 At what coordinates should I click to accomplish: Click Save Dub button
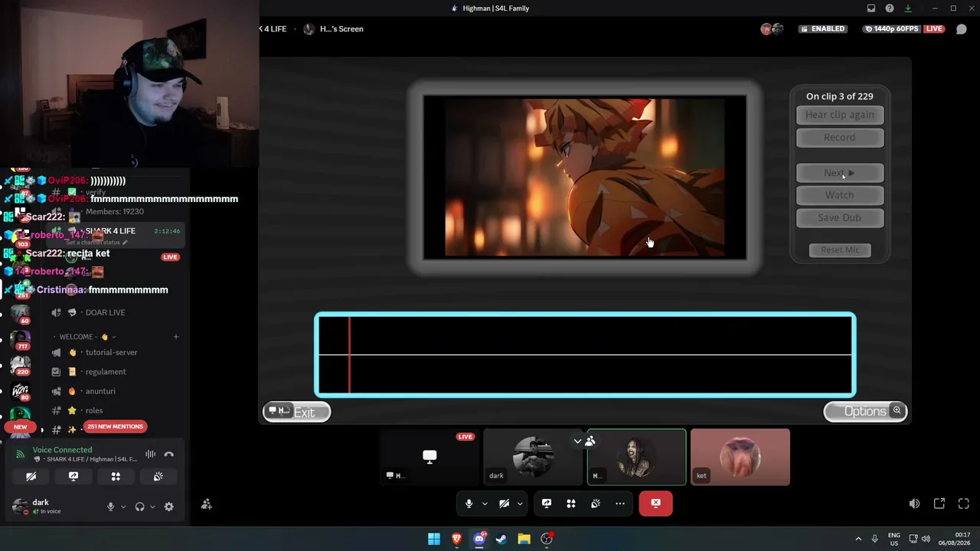(840, 218)
